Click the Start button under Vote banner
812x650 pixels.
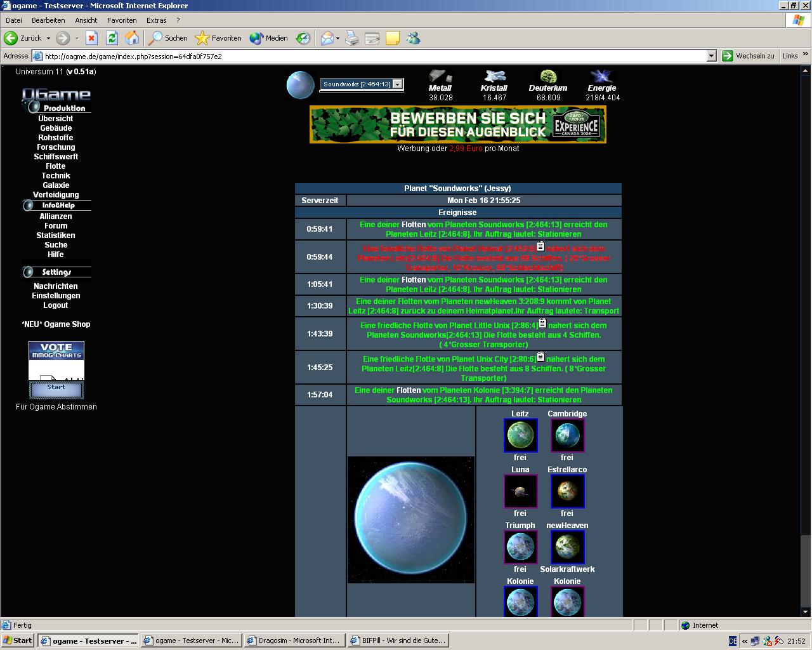56,387
